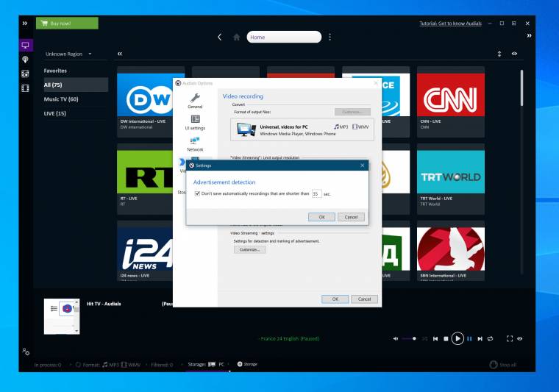
Task: Open the three-dot menu next to Home
Action: [330, 37]
